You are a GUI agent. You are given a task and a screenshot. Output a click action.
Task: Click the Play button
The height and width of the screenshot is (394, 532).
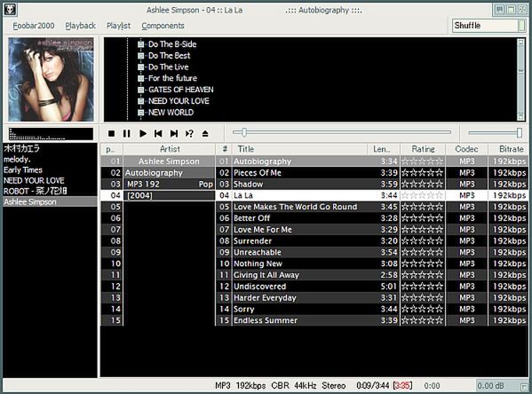point(143,134)
